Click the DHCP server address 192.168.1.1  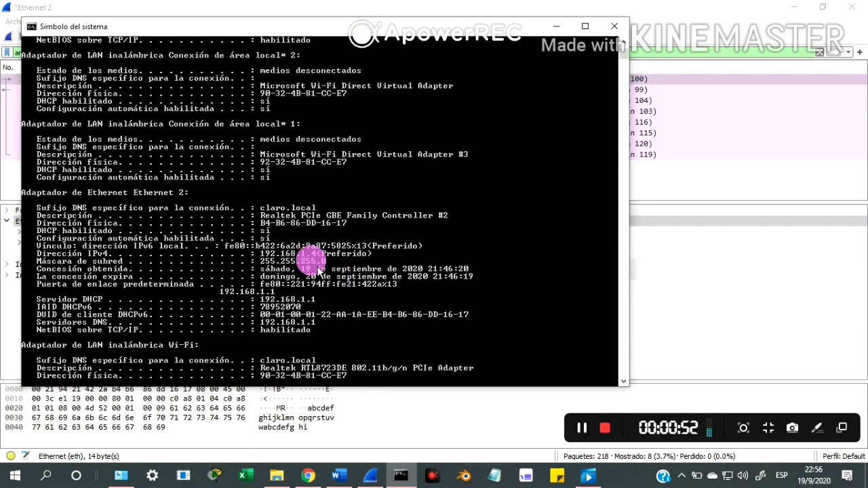[288, 300]
